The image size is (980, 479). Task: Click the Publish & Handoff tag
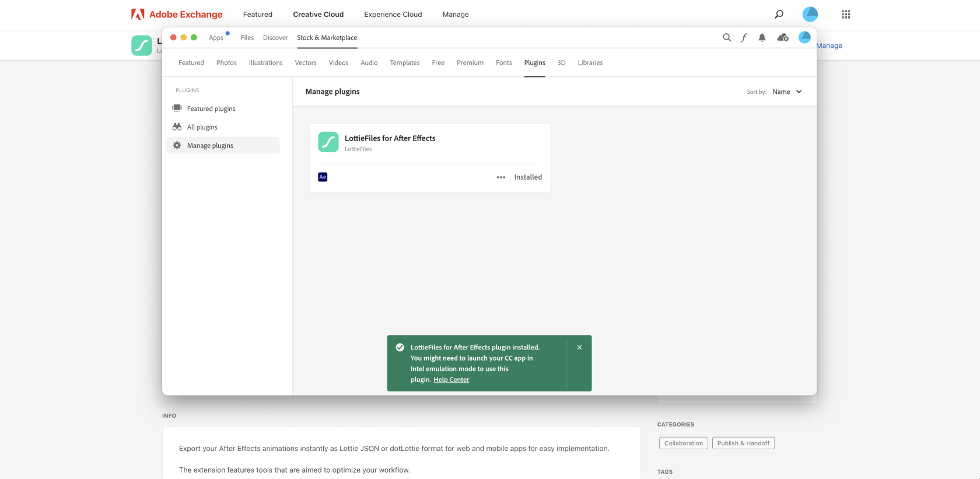pos(743,443)
